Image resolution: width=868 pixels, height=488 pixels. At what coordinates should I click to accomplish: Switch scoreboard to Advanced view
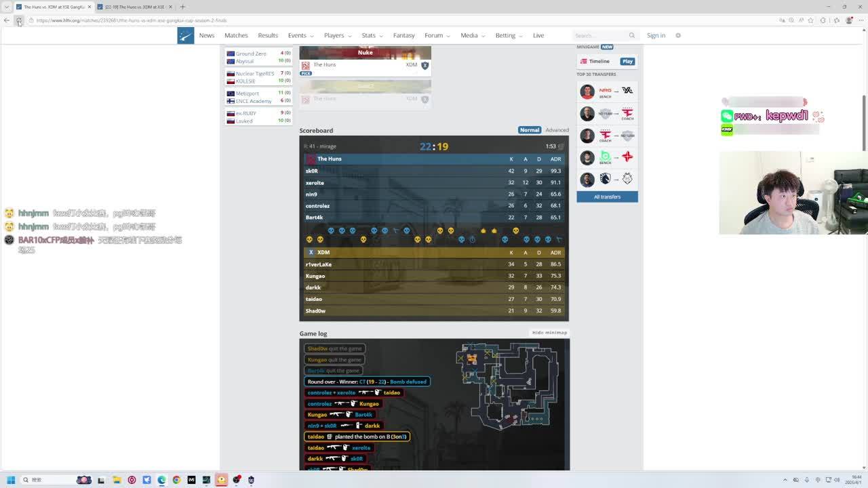557,130
